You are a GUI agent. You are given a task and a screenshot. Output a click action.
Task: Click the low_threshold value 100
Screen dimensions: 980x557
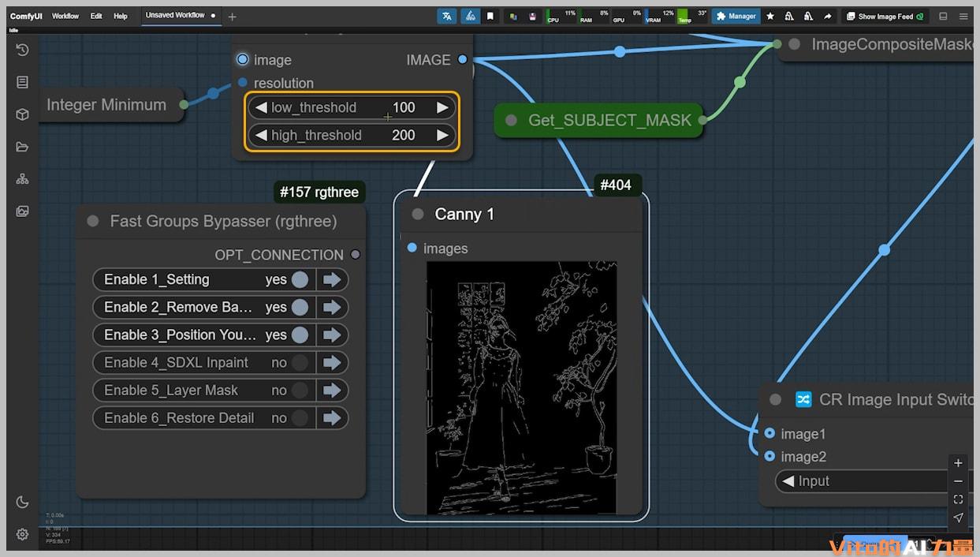(x=404, y=107)
